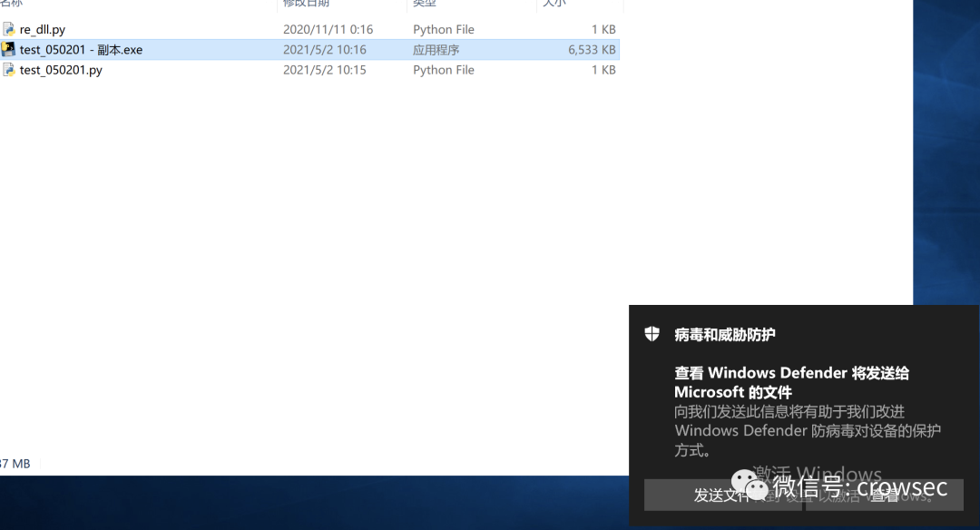Click Python File type for re_dll.py
Viewport: 980px width, 530px height.
(444, 29)
